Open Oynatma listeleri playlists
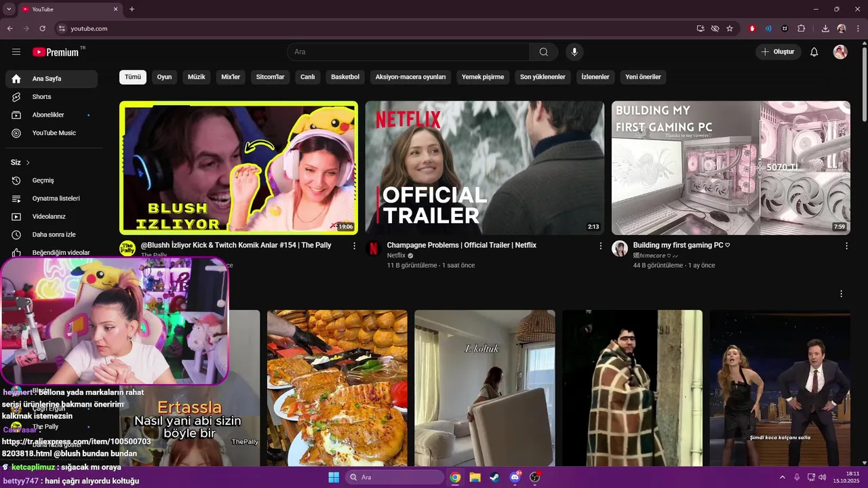This screenshot has width=868, height=488. [52, 199]
